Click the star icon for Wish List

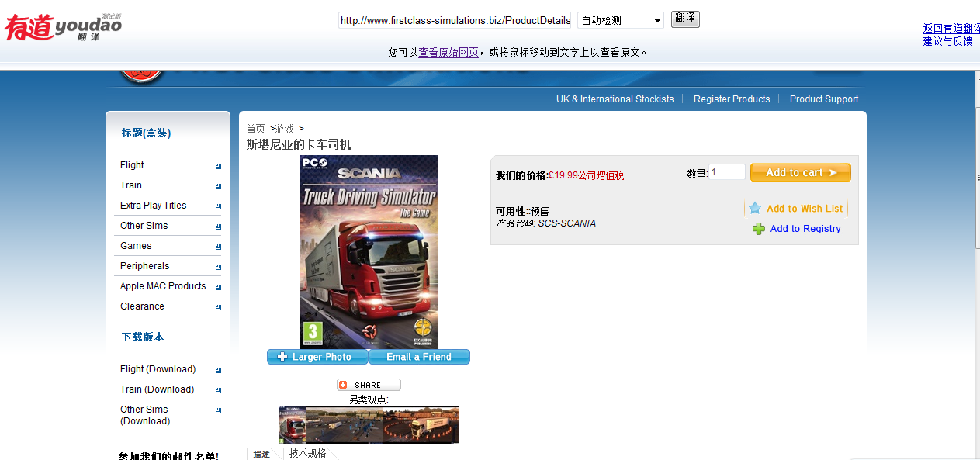(755, 208)
